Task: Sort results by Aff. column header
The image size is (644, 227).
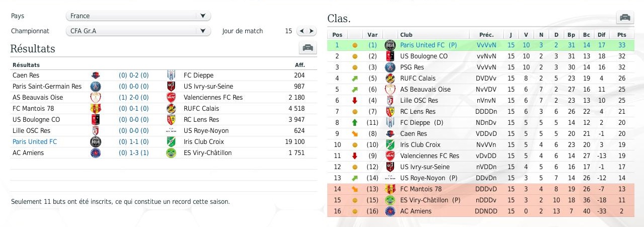Action: (300, 65)
